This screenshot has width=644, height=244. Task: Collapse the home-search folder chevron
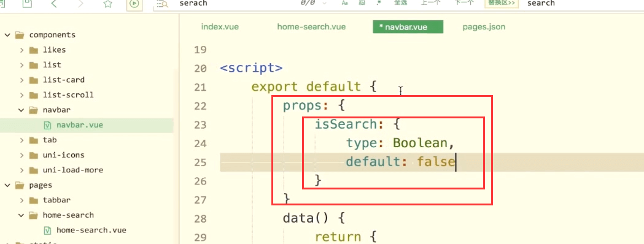(x=21, y=215)
